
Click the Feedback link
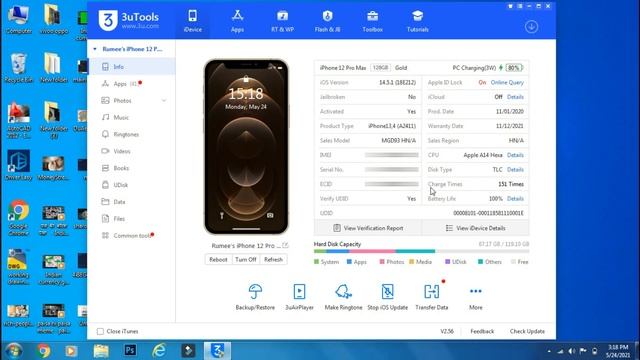(x=482, y=331)
